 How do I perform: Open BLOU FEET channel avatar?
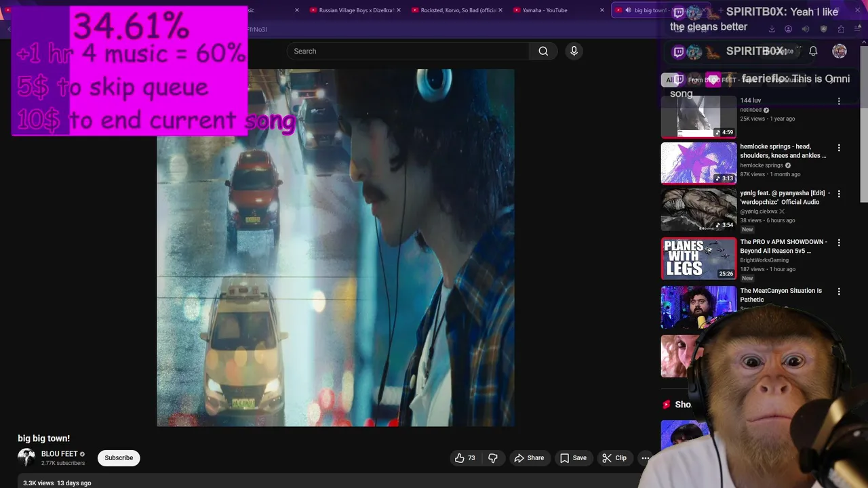tap(26, 457)
